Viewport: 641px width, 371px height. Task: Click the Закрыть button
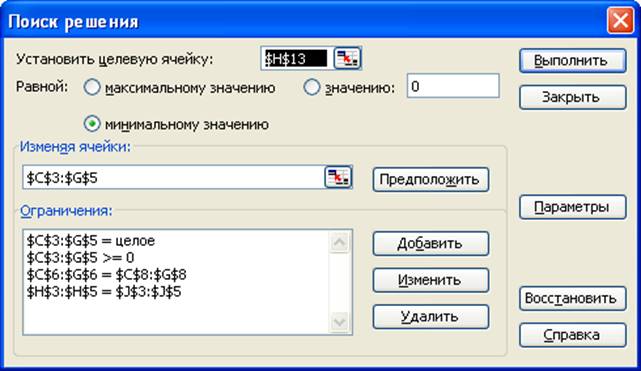572,97
